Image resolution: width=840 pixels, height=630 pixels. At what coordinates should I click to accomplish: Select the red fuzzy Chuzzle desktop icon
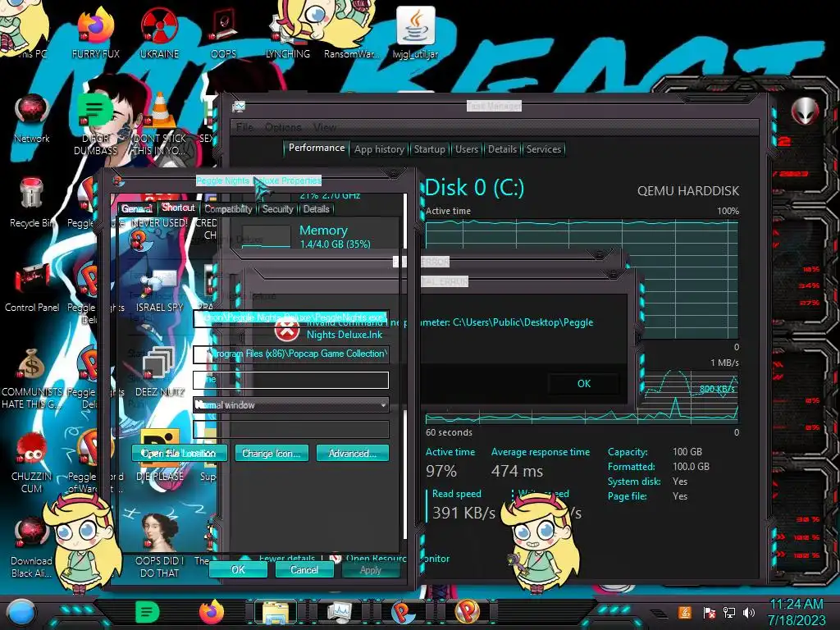tap(32, 463)
